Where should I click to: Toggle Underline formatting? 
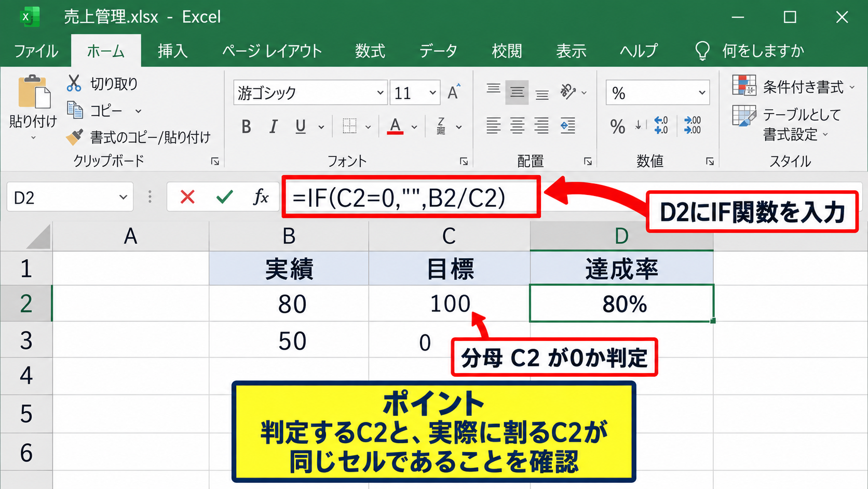(x=300, y=126)
